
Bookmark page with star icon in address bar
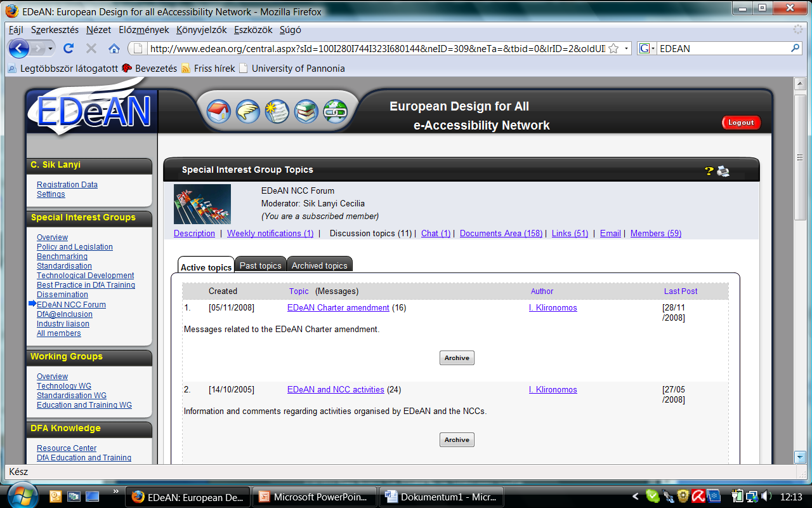coord(613,48)
